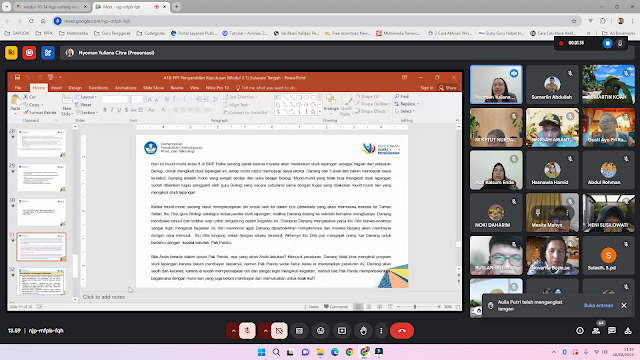
Task: Reload the page in Chrome
Action: click(31, 21)
